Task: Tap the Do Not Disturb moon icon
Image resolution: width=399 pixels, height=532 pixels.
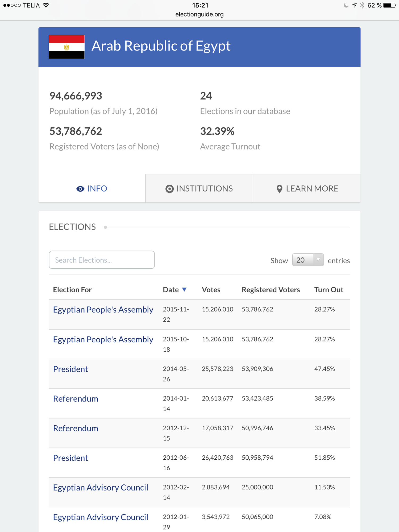Action: [346, 5]
